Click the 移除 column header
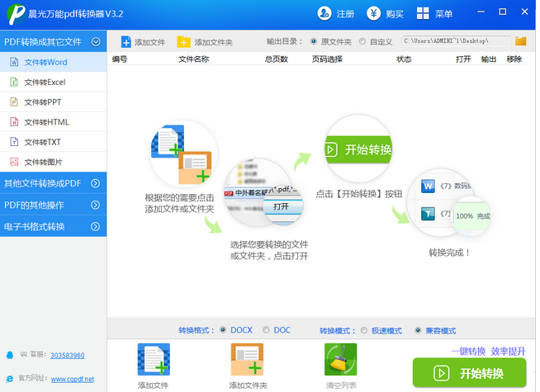 coord(514,59)
